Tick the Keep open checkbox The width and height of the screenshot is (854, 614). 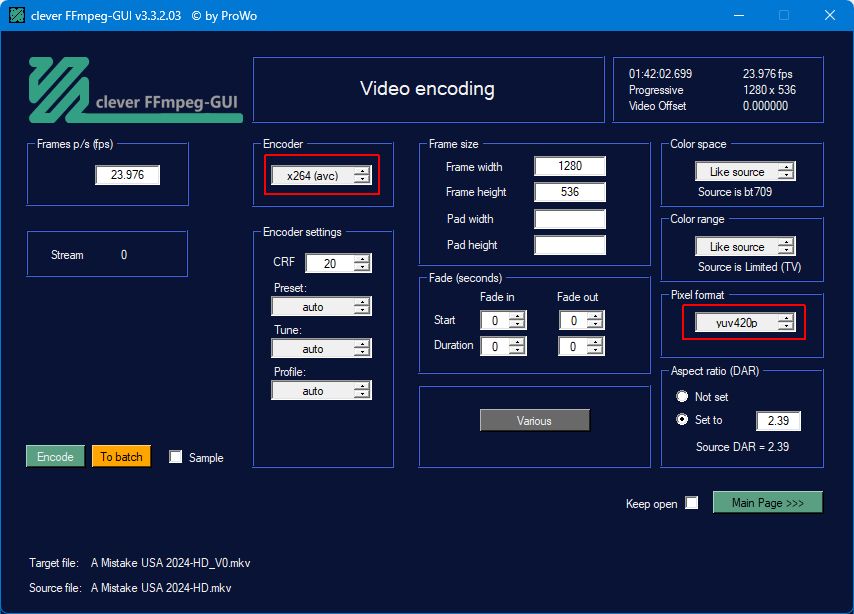692,503
